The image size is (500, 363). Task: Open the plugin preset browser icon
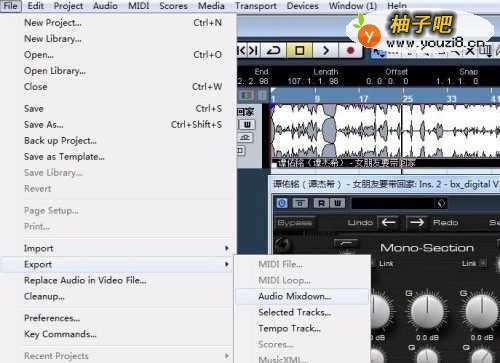441,203
